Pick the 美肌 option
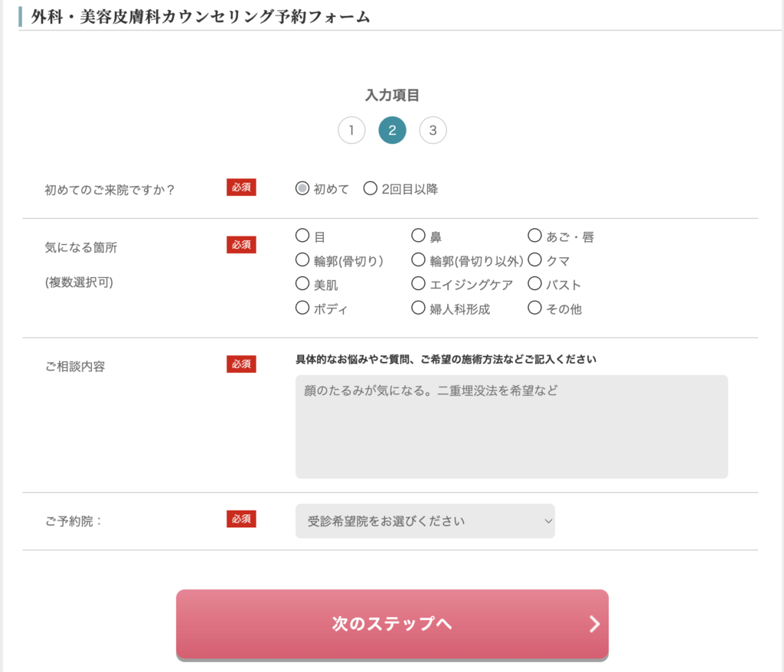784x672 pixels. click(302, 284)
